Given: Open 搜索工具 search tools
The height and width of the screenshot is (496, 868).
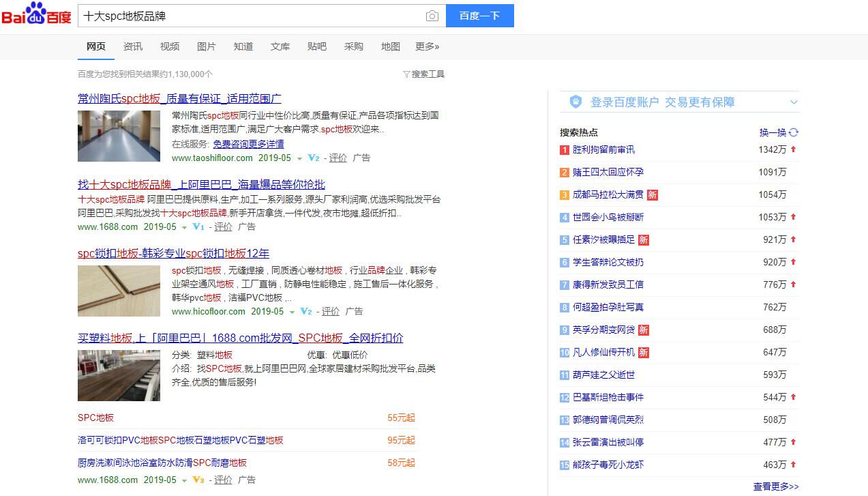Looking at the screenshot, I should click(428, 74).
